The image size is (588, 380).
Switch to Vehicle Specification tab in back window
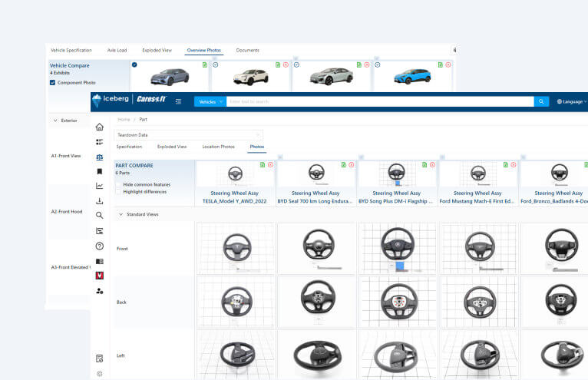pyautogui.click(x=71, y=50)
